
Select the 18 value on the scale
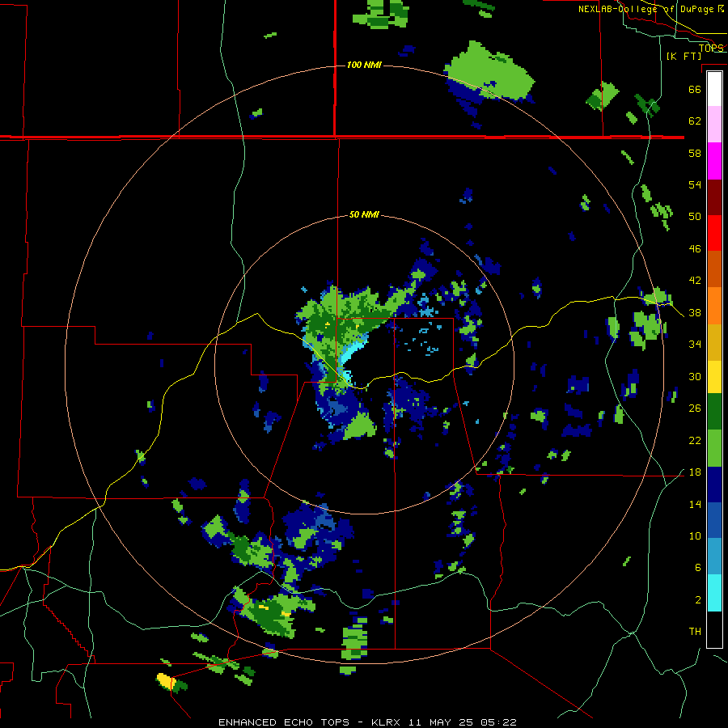[695, 472]
